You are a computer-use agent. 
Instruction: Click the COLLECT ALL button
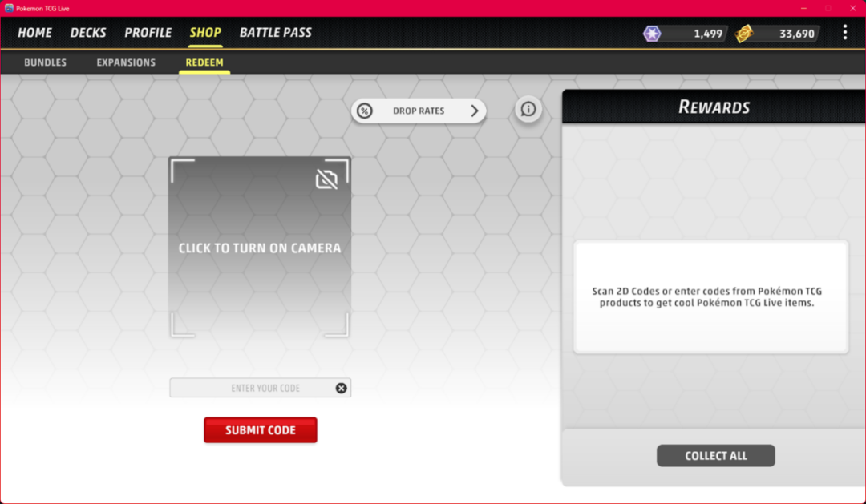click(716, 456)
